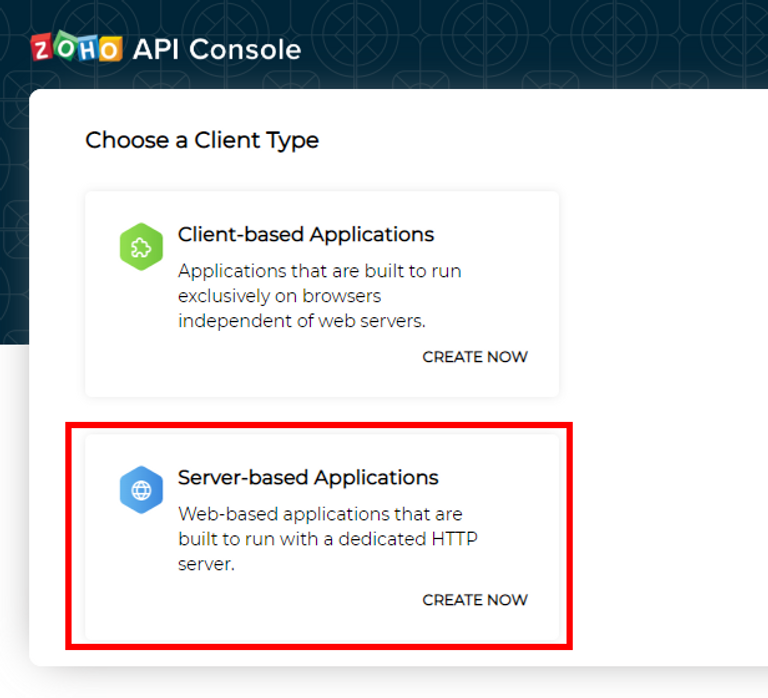Open the API Console title link
Viewport: 768px width, 698px height.
pyautogui.click(x=216, y=49)
